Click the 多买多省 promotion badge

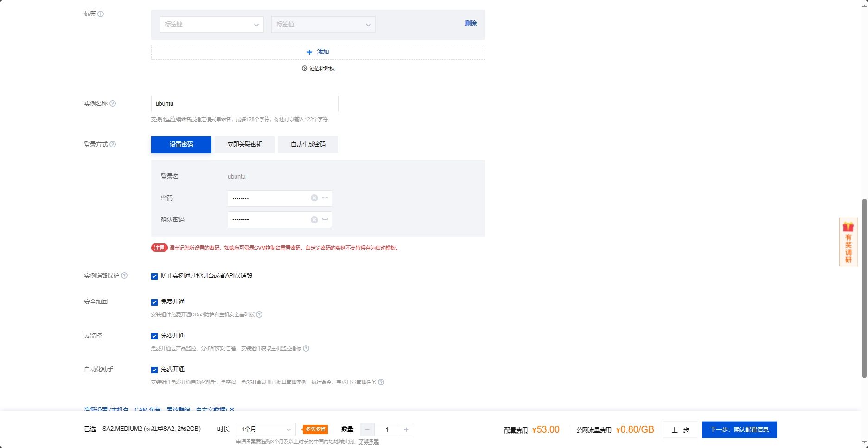[315, 429]
